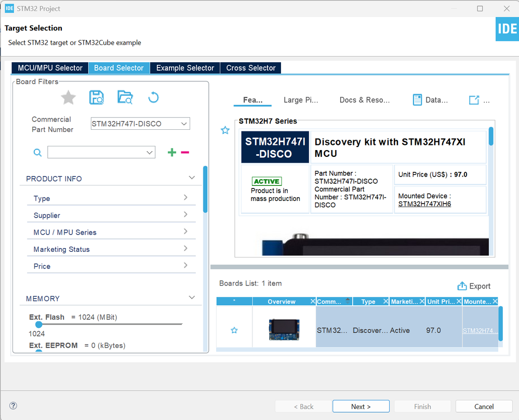Expand the Marketing Status filter
This screenshot has height=420, width=519.
point(185,248)
